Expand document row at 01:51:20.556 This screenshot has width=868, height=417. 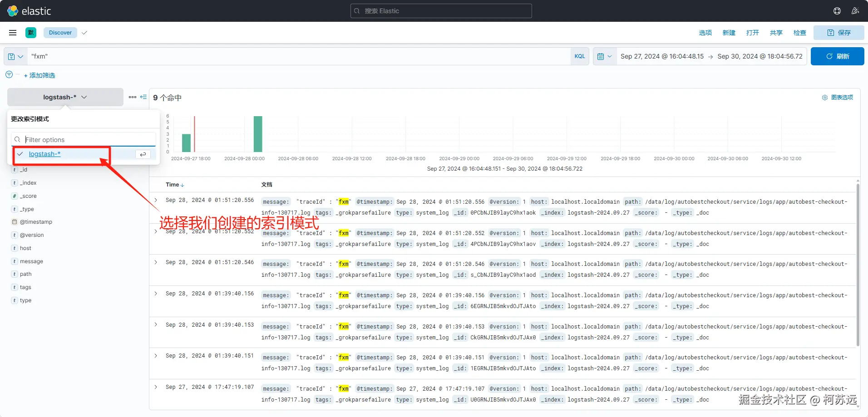click(156, 200)
